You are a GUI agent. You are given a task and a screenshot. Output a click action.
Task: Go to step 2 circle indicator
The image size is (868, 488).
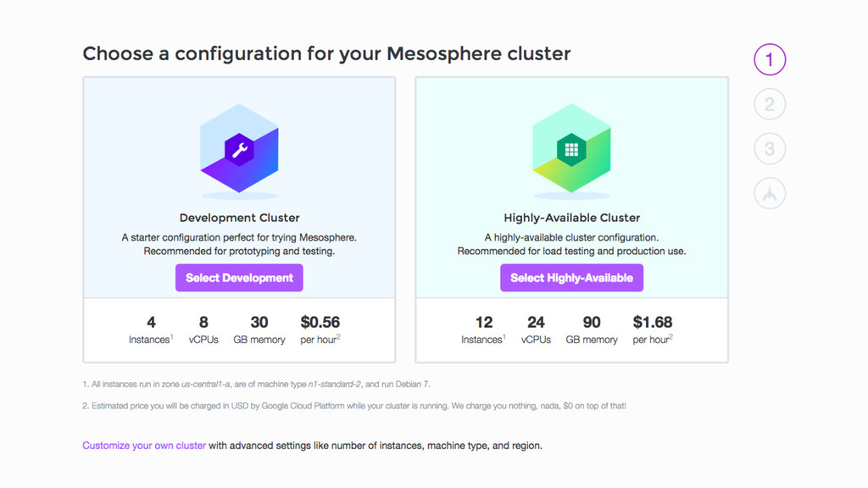(770, 104)
